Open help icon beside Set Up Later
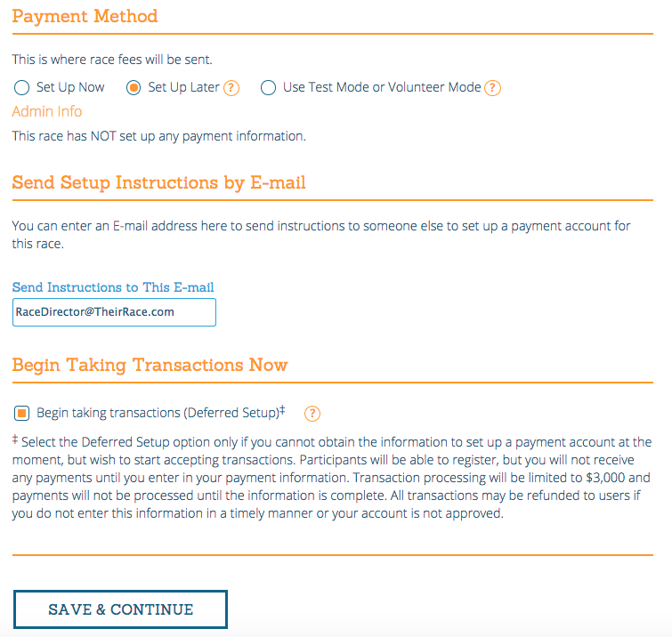The width and height of the screenshot is (672, 637). pyautogui.click(x=231, y=88)
